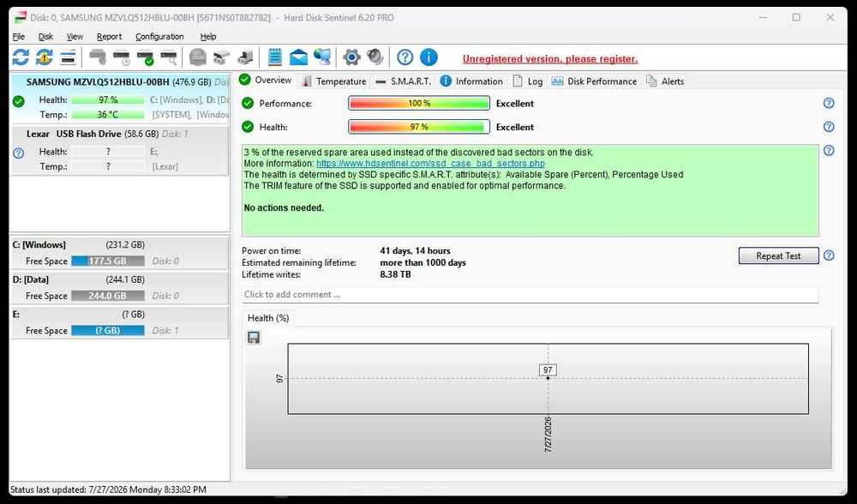Viewport: 857px width, 504px height.
Task: Click the Health 97 % bar in Overview
Action: (419, 126)
